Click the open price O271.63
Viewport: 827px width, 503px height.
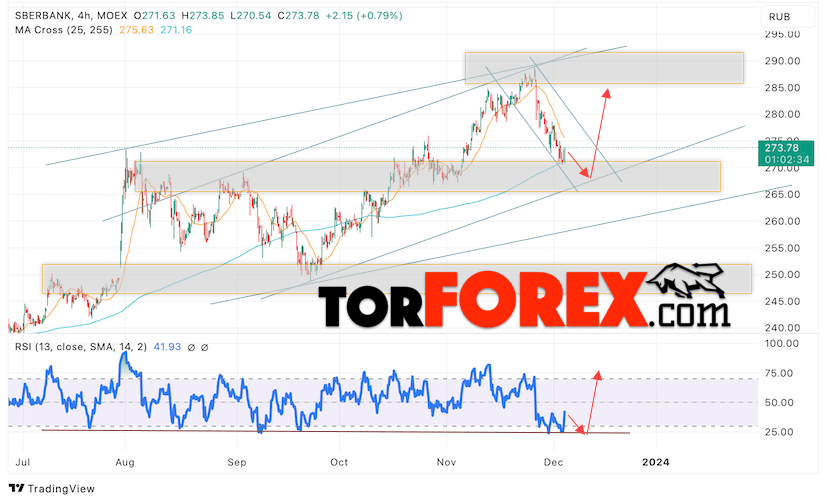pos(155,16)
